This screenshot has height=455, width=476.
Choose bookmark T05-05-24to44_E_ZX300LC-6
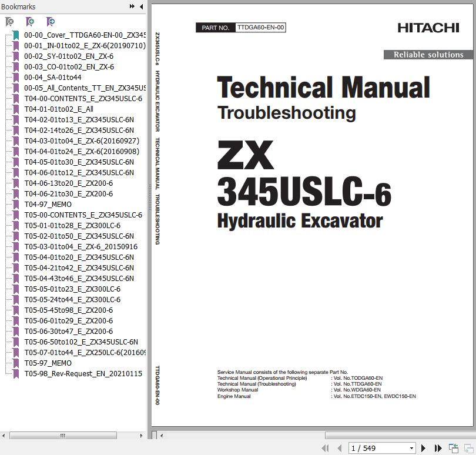coord(72,299)
